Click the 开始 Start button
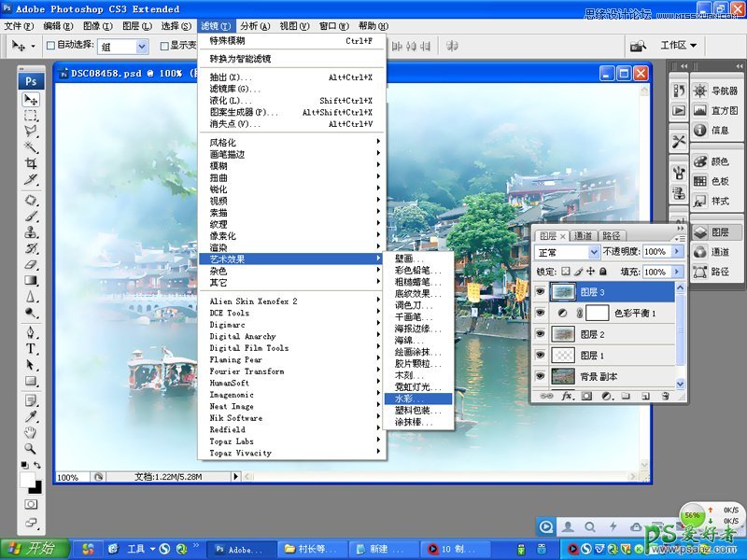Viewport: 747px width, 560px height. pos(34,548)
